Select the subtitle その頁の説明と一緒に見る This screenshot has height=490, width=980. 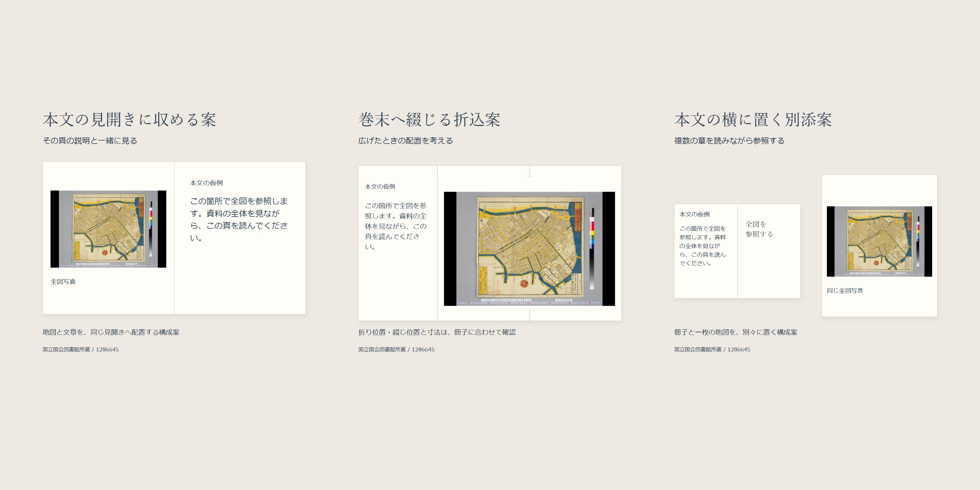point(90,140)
